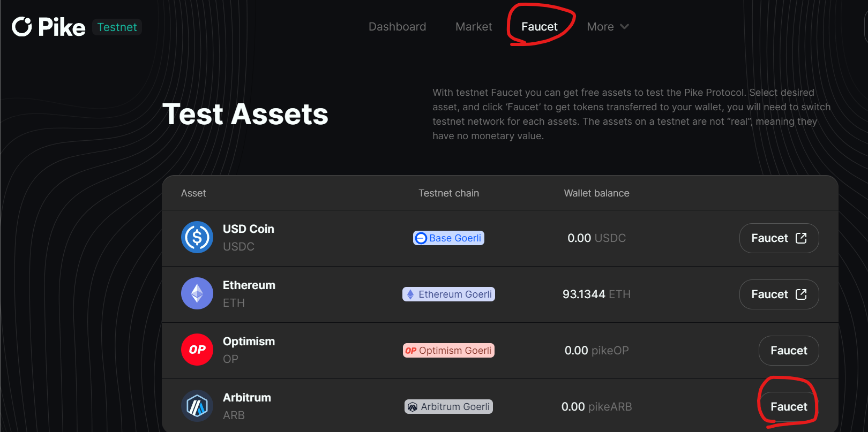Click external link icon in Ethereum row
The width and height of the screenshot is (868, 432).
(x=801, y=294)
